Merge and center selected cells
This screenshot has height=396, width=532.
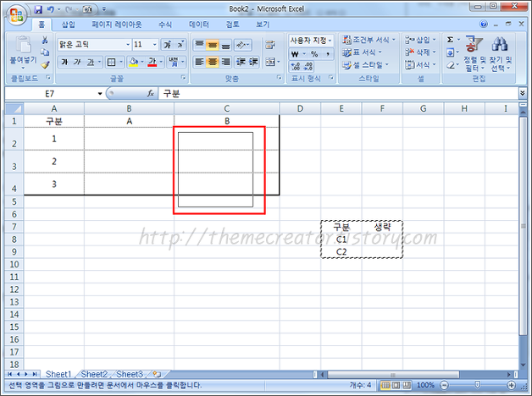coord(270,62)
